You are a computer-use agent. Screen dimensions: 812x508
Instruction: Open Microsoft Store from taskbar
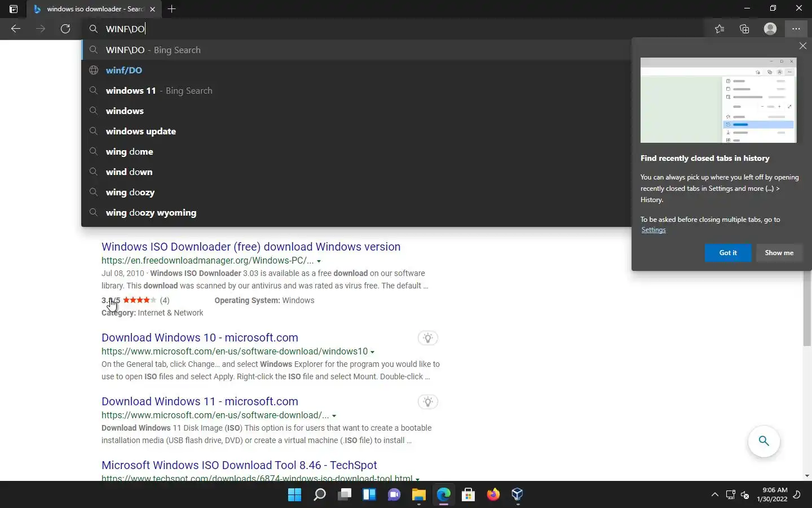(x=468, y=495)
